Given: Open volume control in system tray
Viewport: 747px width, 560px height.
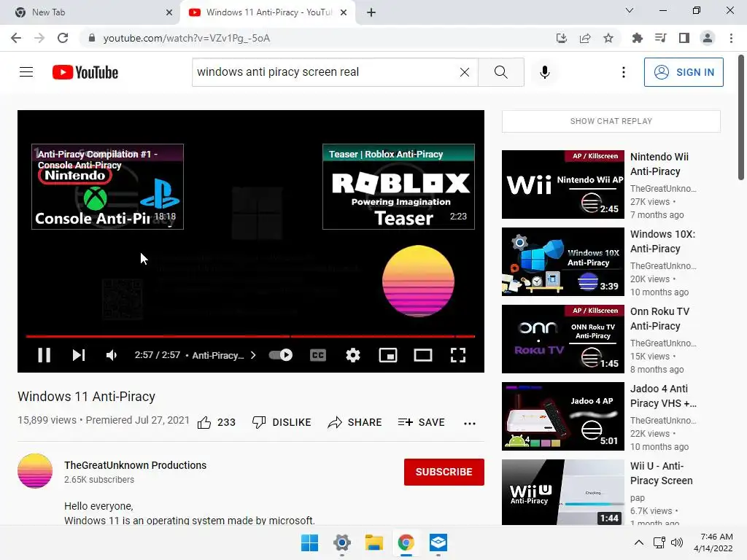Looking at the screenshot, I should point(676,542).
